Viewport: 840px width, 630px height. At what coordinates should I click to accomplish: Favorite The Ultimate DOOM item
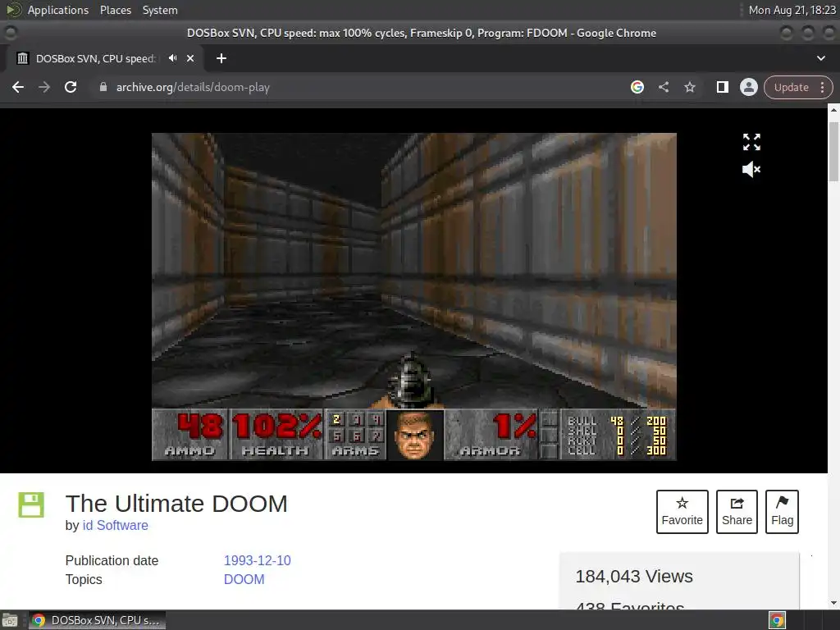point(682,512)
